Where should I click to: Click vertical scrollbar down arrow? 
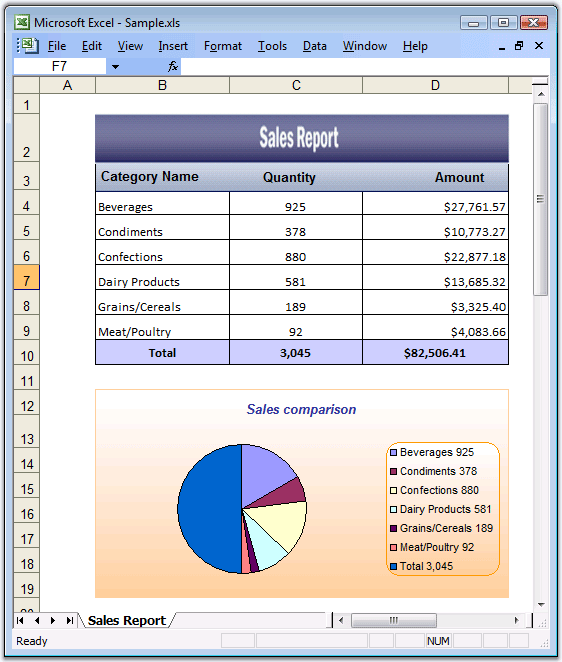(x=541, y=605)
